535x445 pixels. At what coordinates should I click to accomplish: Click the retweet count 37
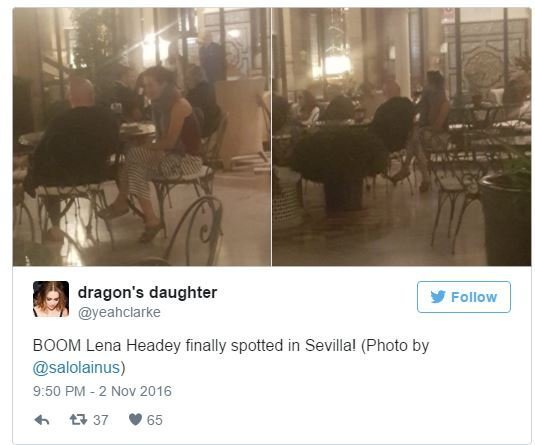click(x=101, y=420)
